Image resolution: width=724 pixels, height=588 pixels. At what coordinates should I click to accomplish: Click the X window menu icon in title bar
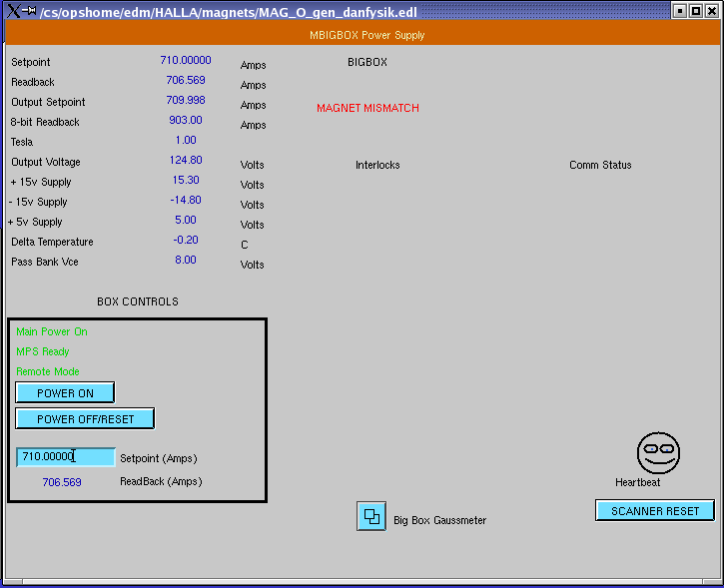click(x=14, y=11)
